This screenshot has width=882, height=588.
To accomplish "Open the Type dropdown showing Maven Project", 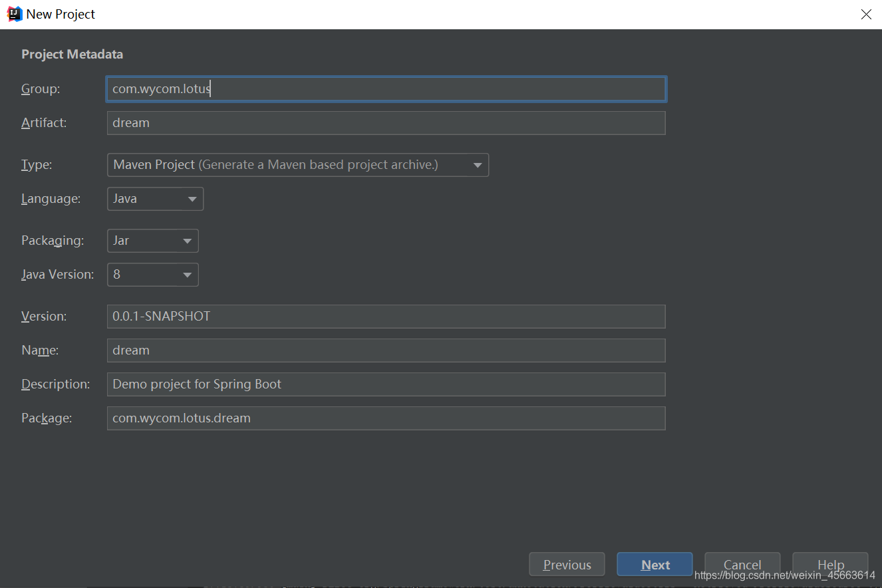I will coord(297,165).
